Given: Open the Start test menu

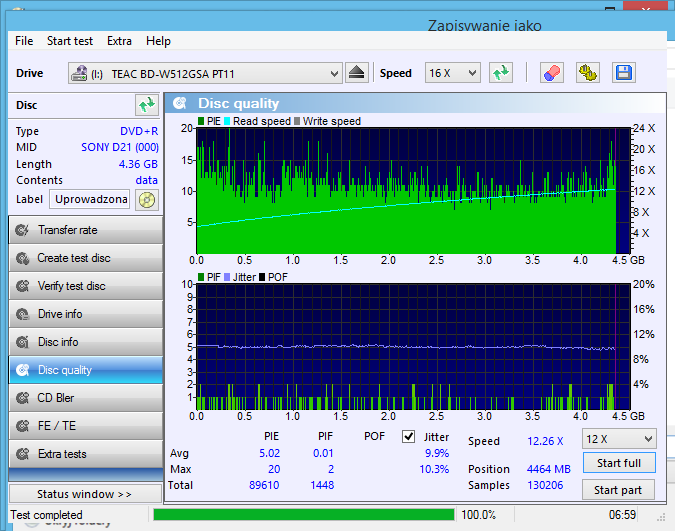Looking at the screenshot, I should point(70,41).
